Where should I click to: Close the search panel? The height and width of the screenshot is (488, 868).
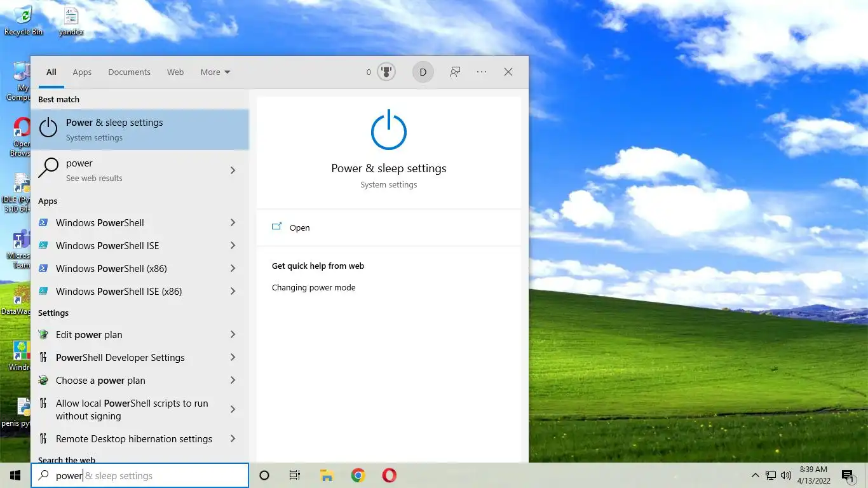point(508,72)
